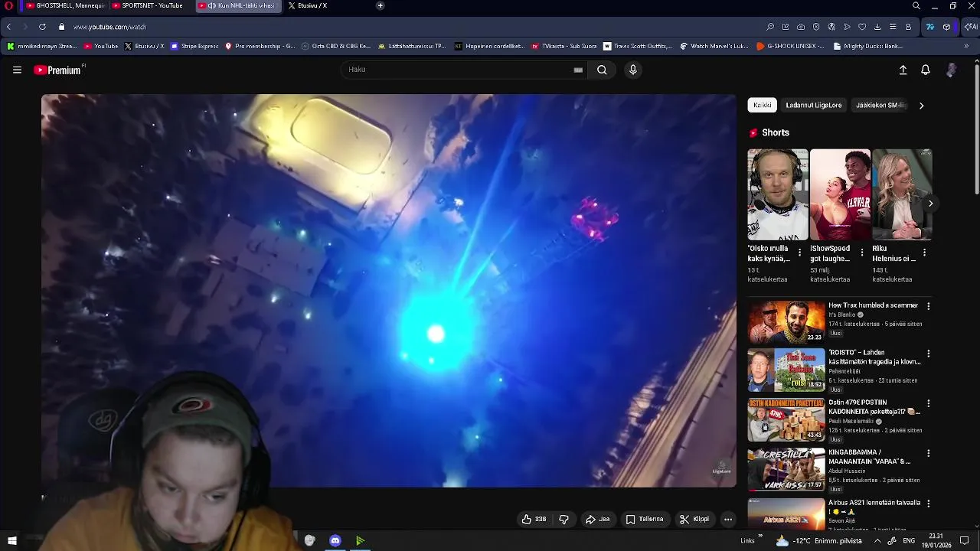Open the Riku Helenius short thumbnail
This screenshot has width=980, height=551.
coord(902,194)
